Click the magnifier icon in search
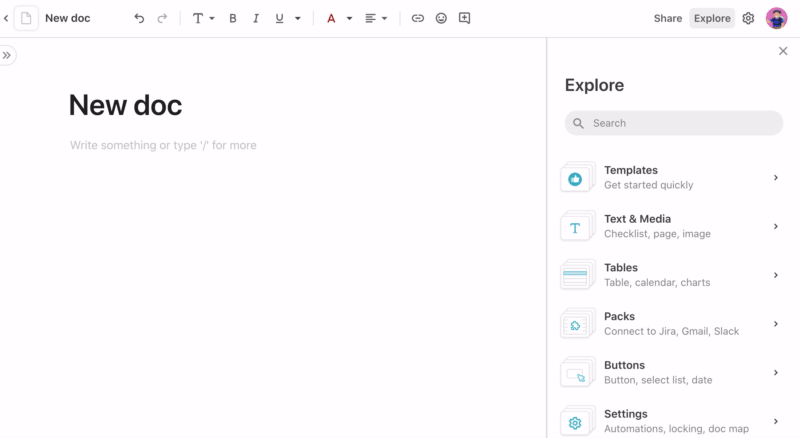Viewport: 800px width, 438px height. 578,123
